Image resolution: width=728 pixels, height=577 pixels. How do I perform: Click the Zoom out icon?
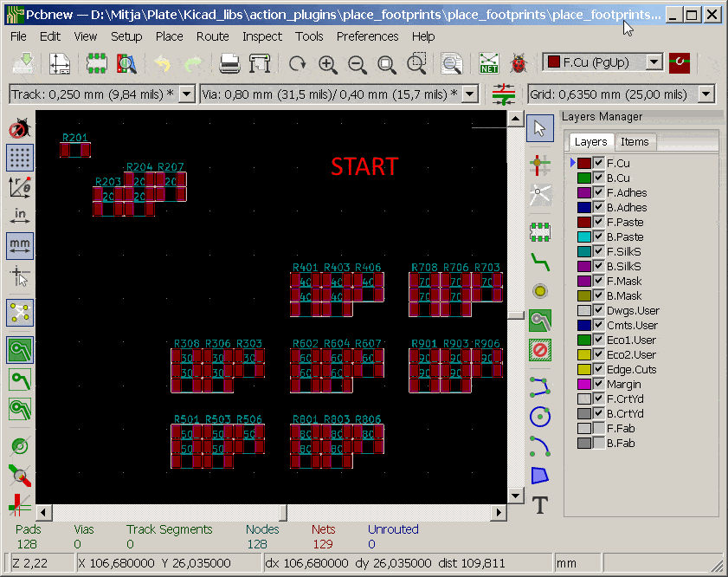(x=357, y=62)
